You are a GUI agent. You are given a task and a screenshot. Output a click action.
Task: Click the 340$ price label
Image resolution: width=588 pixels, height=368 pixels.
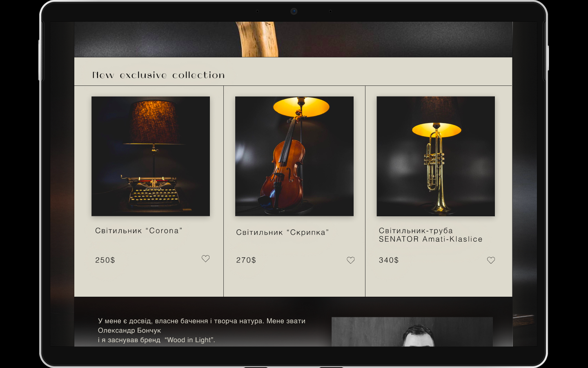coord(389,260)
